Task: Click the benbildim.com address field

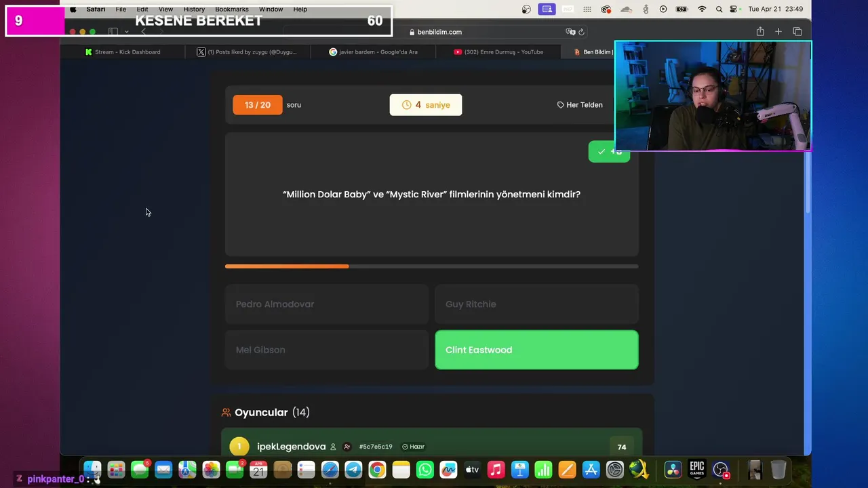Action: click(x=435, y=32)
